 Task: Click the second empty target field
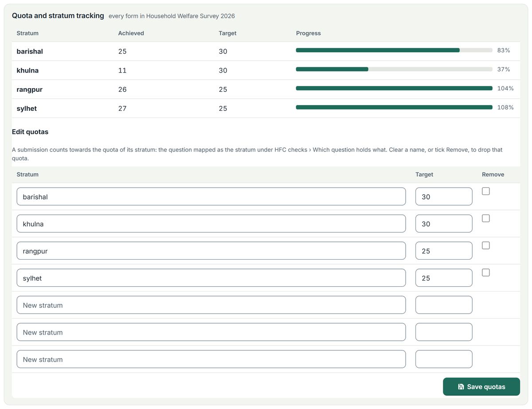[x=444, y=332]
